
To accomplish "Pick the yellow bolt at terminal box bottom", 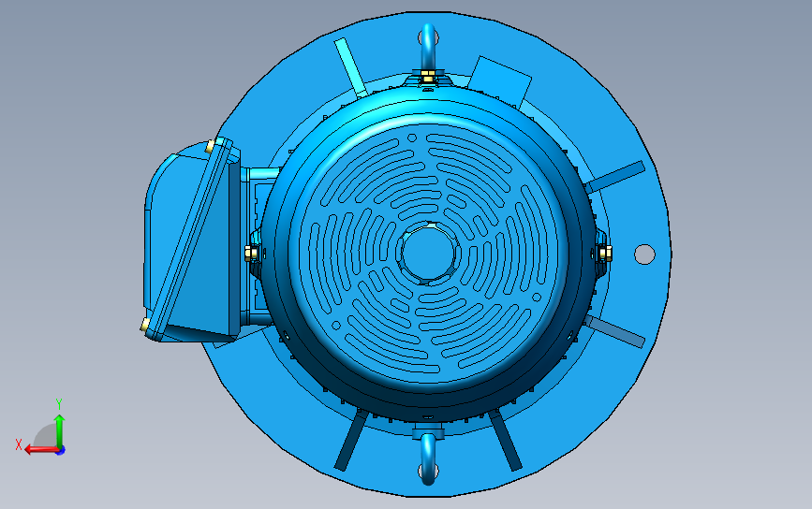I will pos(145,325).
